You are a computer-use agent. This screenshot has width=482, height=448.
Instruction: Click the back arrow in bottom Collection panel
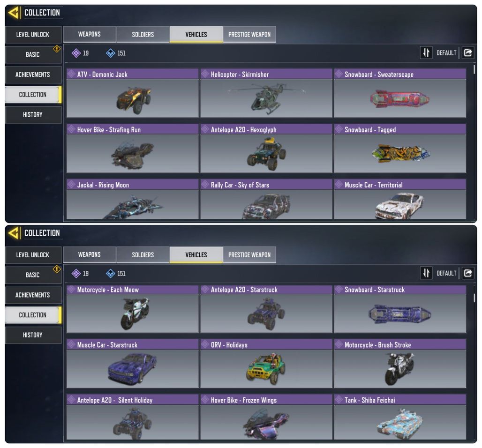(14, 233)
